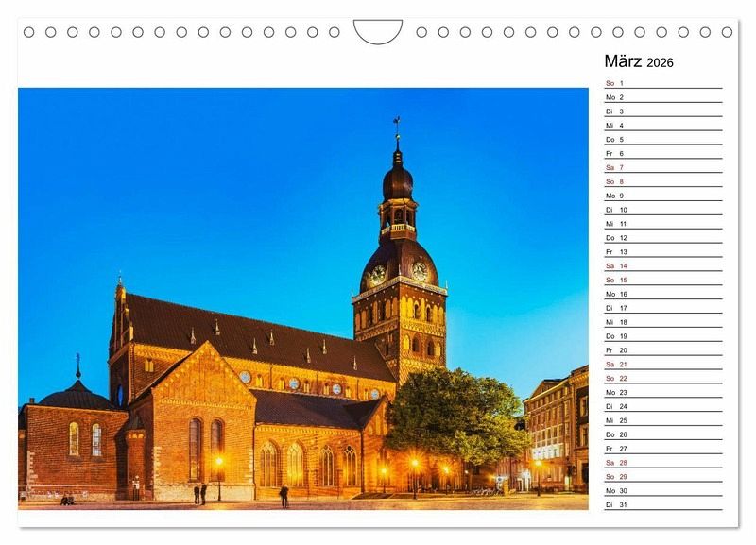Select day row Di 24
The image size is (756, 545).
[663, 406]
